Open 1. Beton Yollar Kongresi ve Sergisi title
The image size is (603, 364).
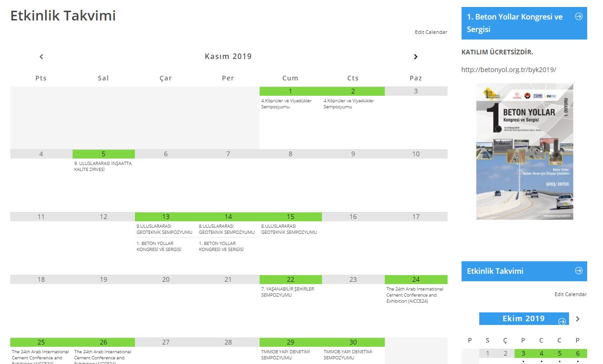[x=515, y=23]
